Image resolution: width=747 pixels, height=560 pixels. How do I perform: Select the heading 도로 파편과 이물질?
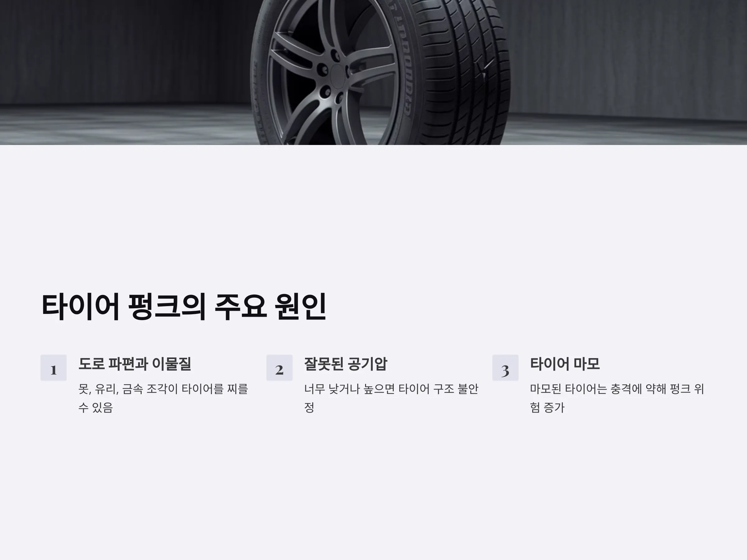pyautogui.click(x=135, y=364)
